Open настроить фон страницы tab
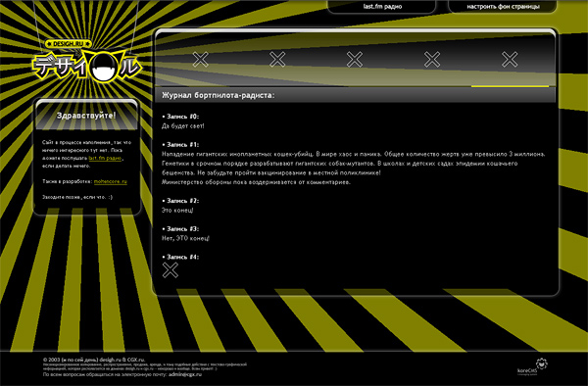Image resolution: width=588 pixels, height=386 pixels. coord(503,7)
